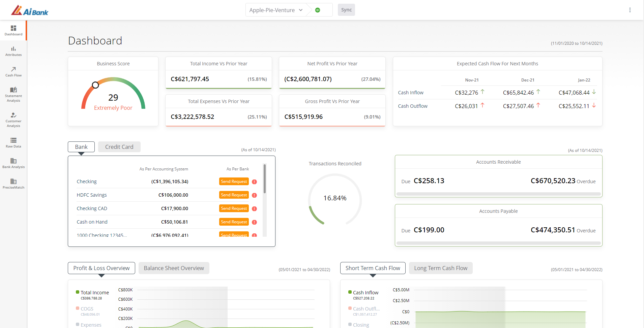Select the Short Term Cash Flow tab

point(373,268)
